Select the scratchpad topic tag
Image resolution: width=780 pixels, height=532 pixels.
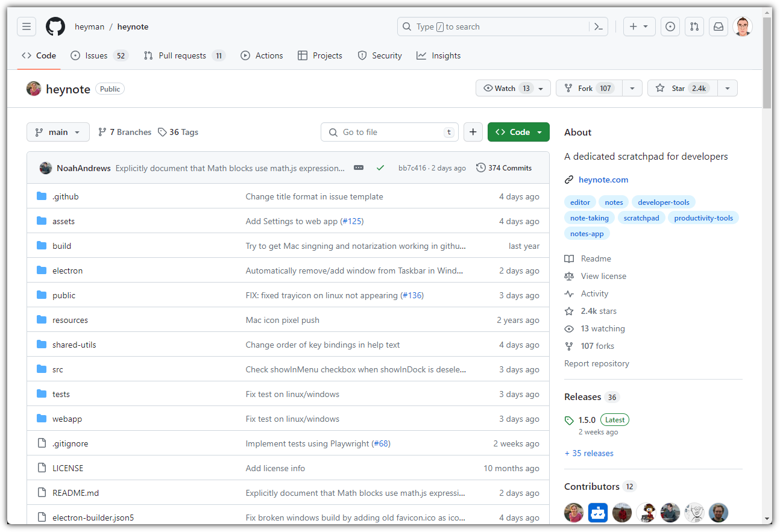(641, 218)
